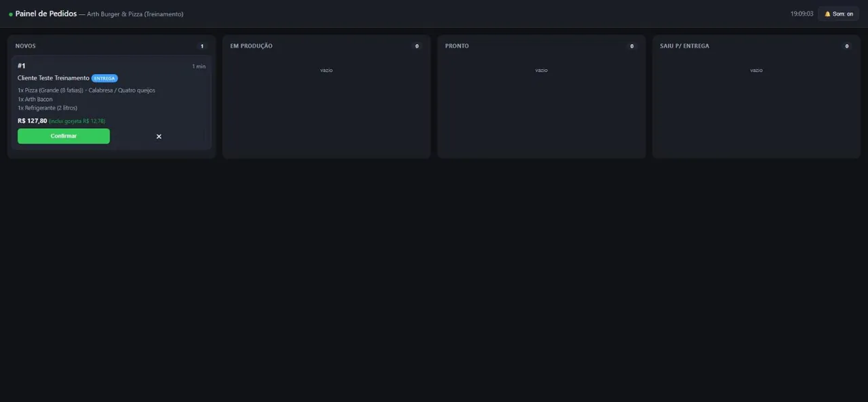This screenshot has width=868, height=402.
Task: Click the SAIU P/ ENTREGA count badge
Action: click(846, 46)
